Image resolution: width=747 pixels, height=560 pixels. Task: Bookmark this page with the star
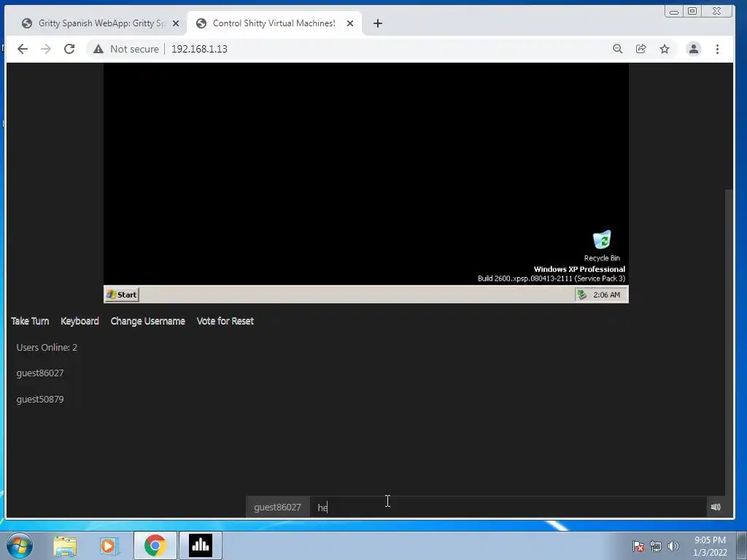(x=665, y=49)
